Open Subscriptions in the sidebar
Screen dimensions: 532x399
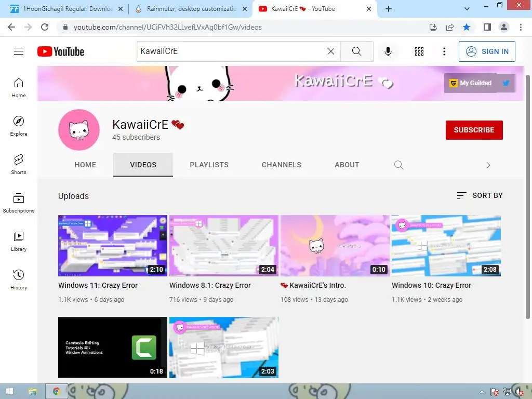[19, 203]
